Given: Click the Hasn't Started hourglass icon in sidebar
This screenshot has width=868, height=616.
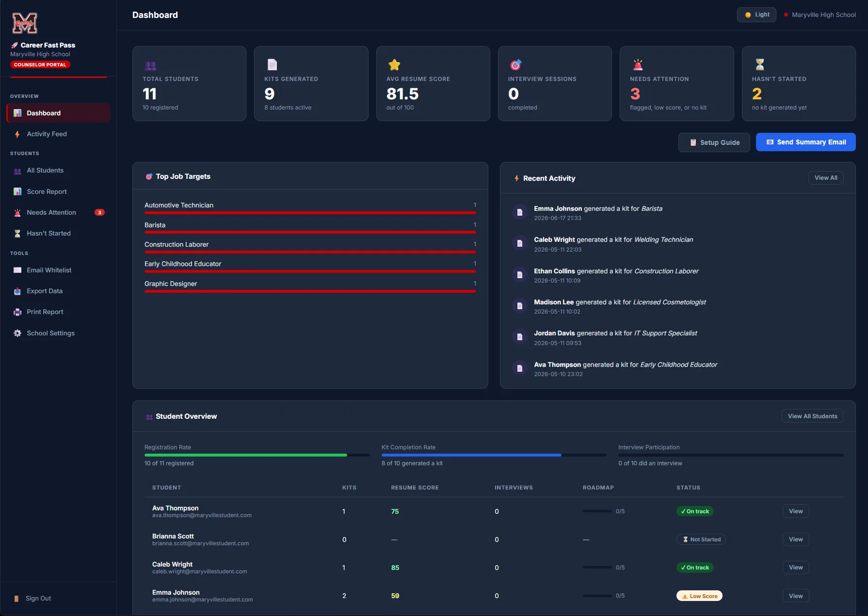Looking at the screenshot, I should pos(17,234).
